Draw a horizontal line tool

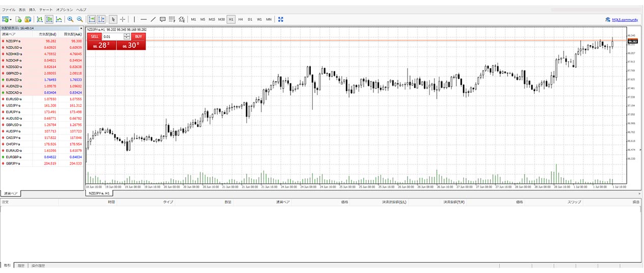pyautogui.click(x=143, y=19)
